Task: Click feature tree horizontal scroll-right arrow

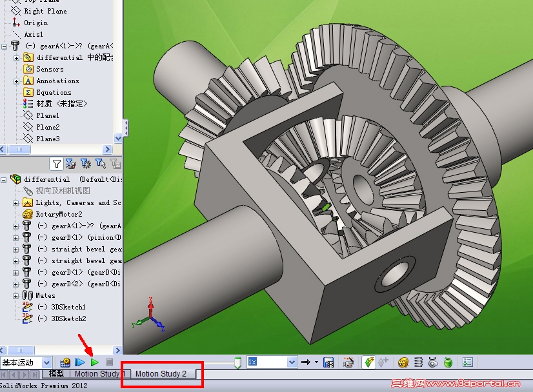Action: pyautogui.click(x=107, y=149)
